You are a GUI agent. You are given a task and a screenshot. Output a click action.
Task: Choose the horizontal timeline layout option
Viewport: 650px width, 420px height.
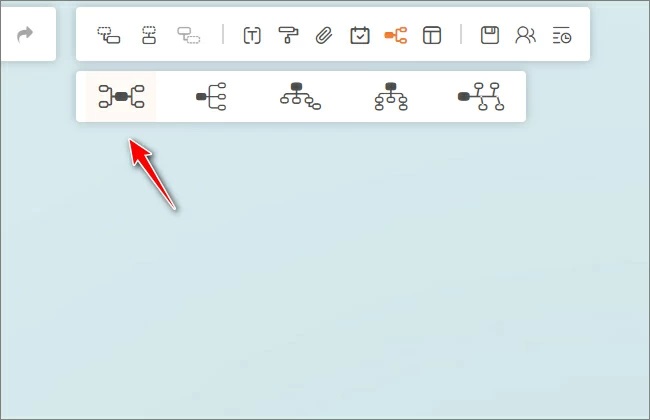coord(480,96)
